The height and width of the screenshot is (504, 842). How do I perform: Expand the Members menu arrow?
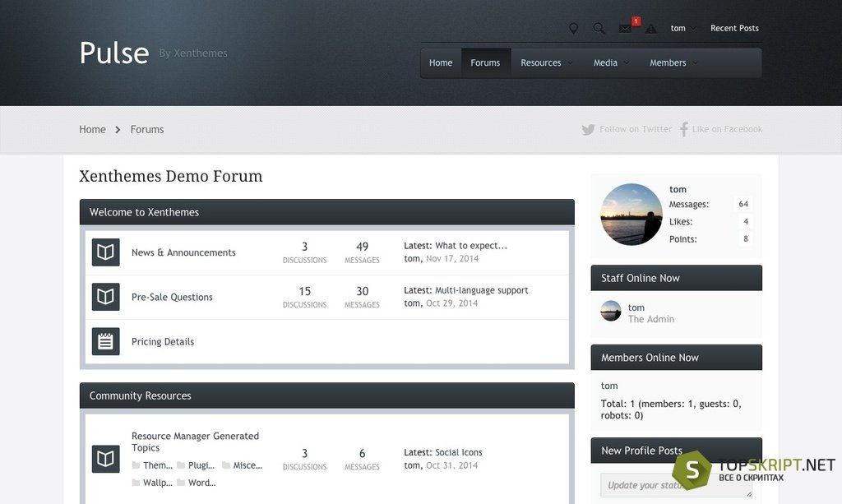pyautogui.click(x=695, y=62)
